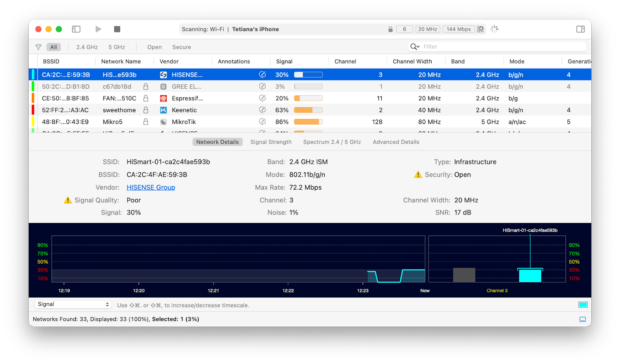Stop the scan with the stop button
This screenshot has height=364, width=620.
click(x=117, y=29)
